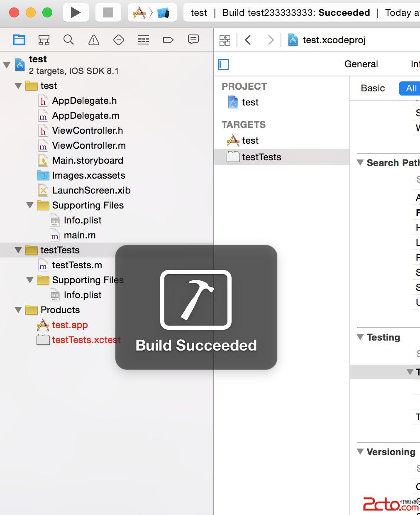Collapse the testTests folder group
This screenshot has width=420, height=515.
(18, 250)
